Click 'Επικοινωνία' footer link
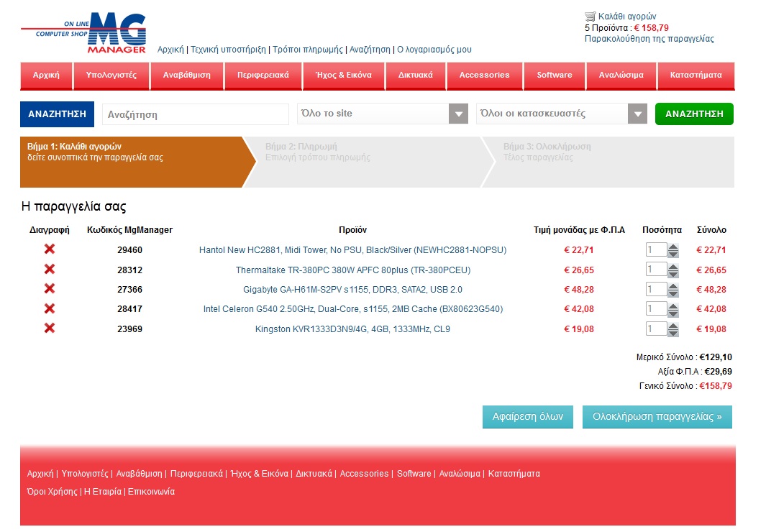 click(151, 492)
